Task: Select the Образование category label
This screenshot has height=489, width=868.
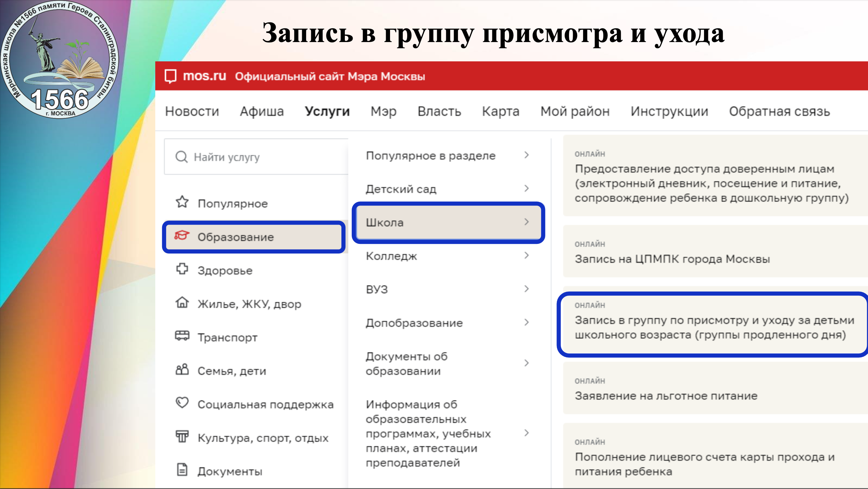Action: (x=235, y=237)
